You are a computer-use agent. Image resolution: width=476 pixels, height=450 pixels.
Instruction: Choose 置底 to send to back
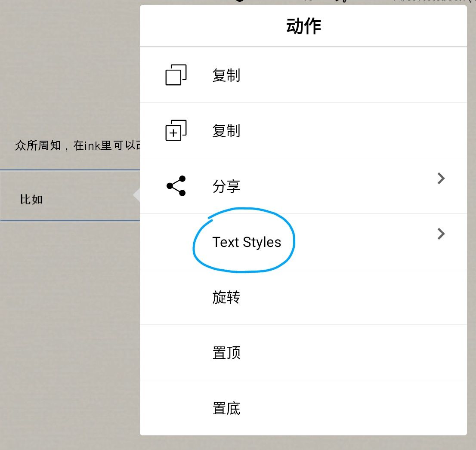tap(303, 408)
